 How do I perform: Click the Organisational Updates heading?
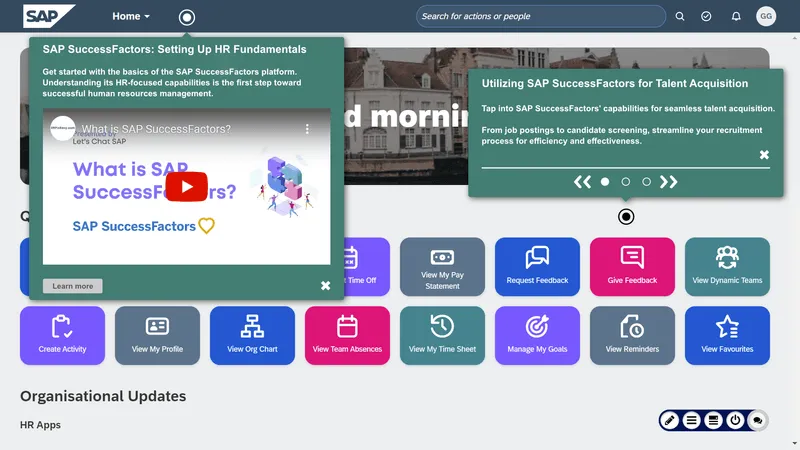(103, 396)
